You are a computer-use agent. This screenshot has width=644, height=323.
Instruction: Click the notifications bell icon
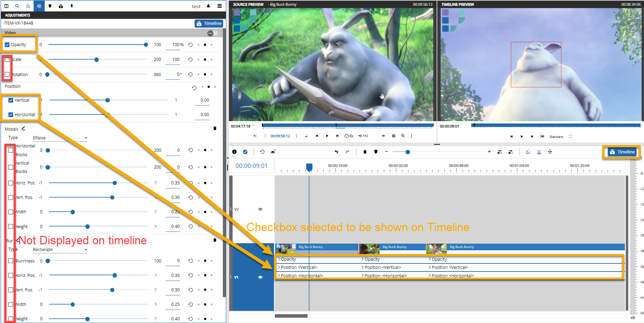coord(208,6)
